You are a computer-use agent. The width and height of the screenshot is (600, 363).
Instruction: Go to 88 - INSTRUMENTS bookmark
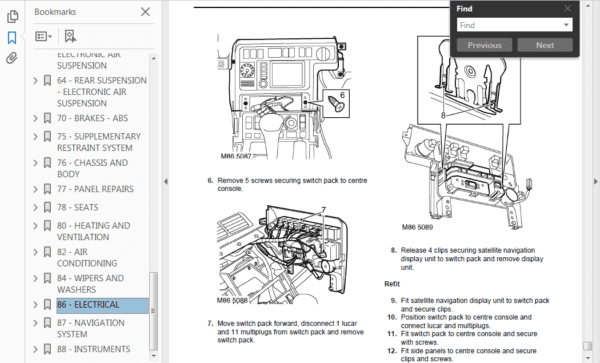pos(94,349)
